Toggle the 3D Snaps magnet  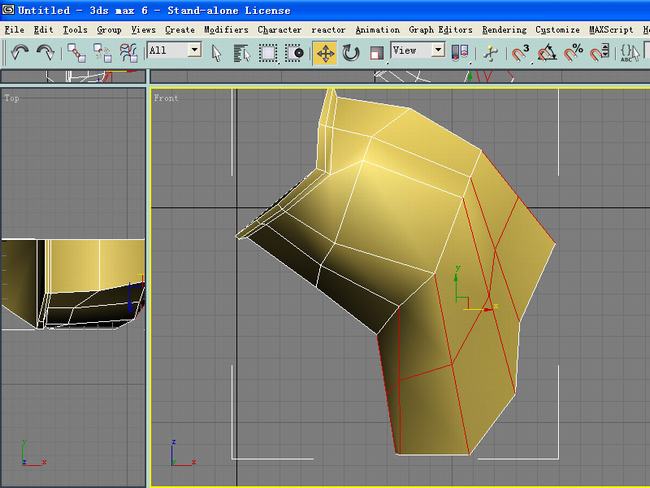click(x=520, y=53)
